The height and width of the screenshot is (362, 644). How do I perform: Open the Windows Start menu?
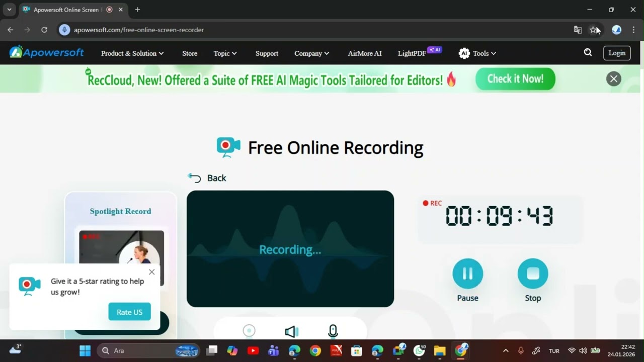[85, 350]
